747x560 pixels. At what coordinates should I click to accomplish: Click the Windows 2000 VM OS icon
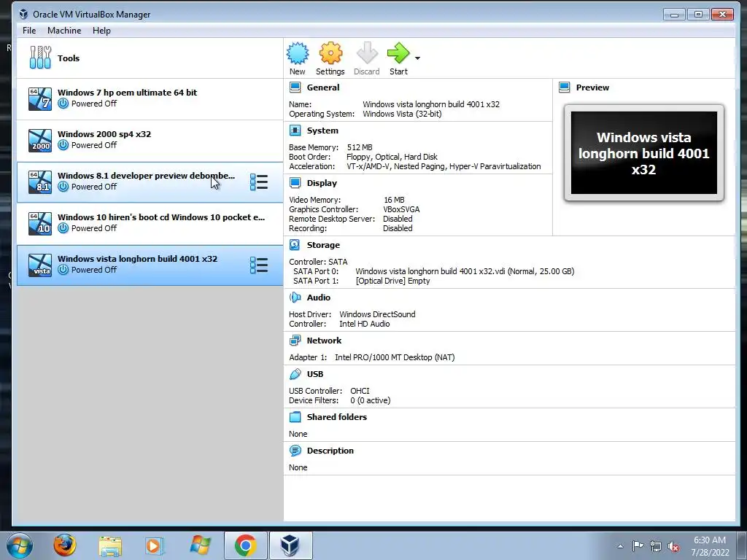(40, 141)
